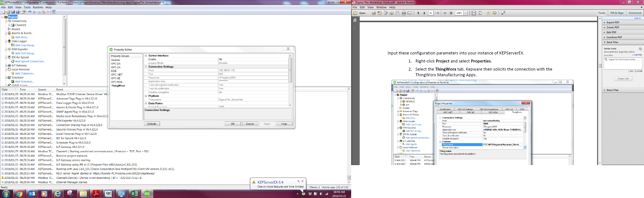Select OPC UA in Property Groups list

[x=116, y=67]
